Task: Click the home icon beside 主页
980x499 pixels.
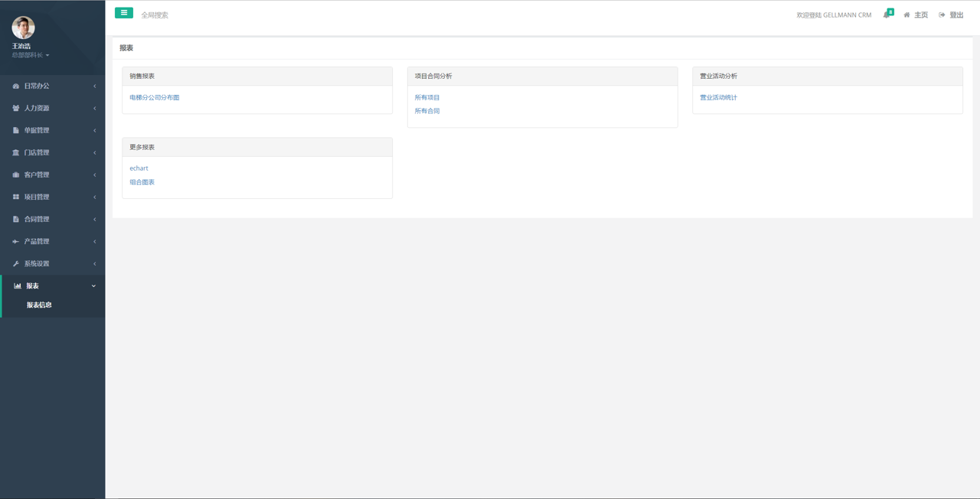Action: [x=906, y=15]
